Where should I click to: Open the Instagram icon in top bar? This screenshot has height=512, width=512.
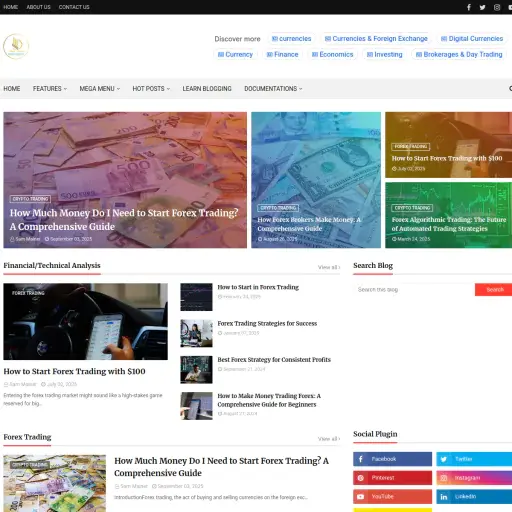[497, 7]
